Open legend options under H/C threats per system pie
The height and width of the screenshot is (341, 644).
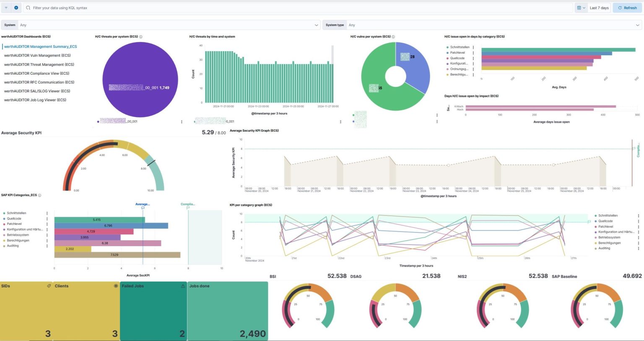coord(182,122)
